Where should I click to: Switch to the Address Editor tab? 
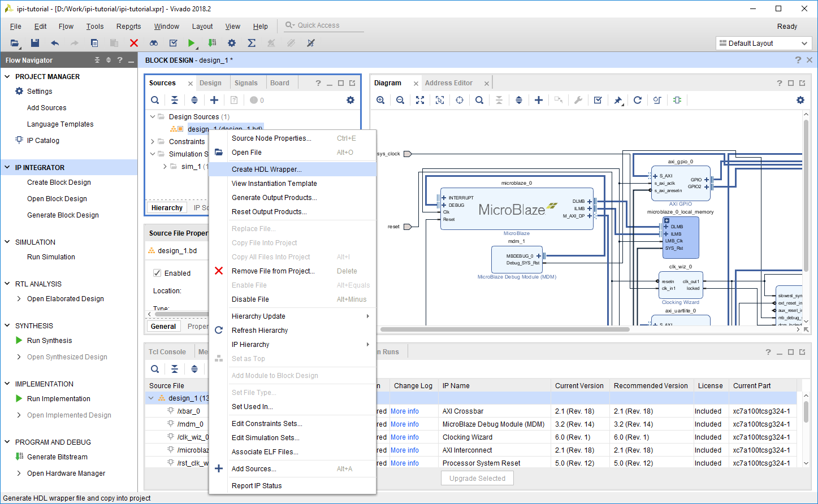click(x=449, y=83)
